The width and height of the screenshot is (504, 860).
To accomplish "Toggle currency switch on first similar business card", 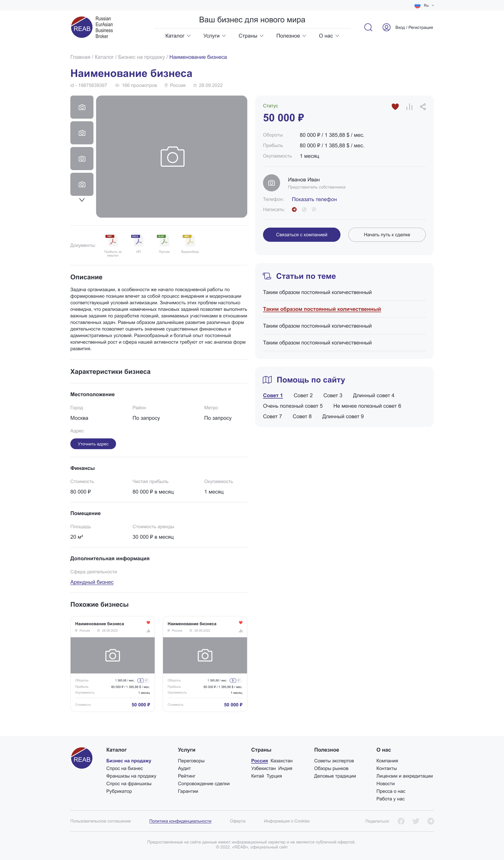I will (143, 680).
